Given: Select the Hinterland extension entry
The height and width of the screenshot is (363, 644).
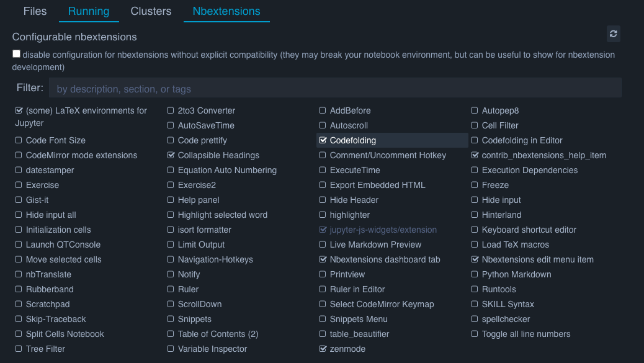Looking at the screenshot, I should coord(501,215).
